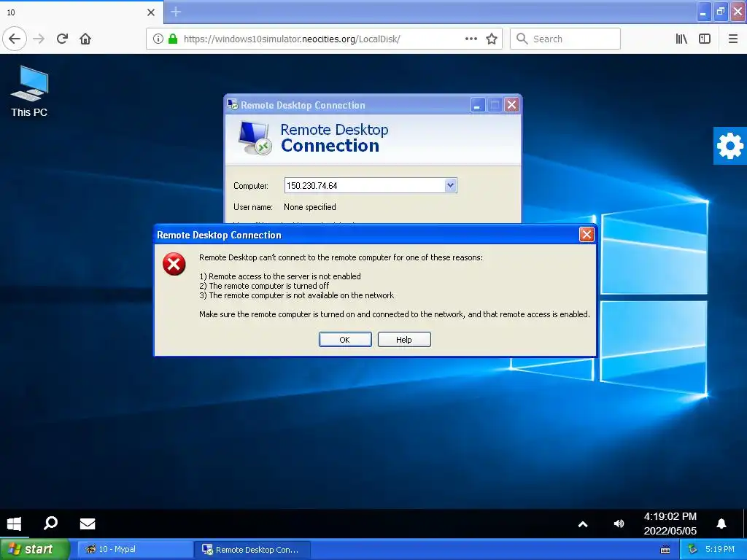Open the blue settings gear panel
The height and width of the screenshot is (560, 747).
click(x=729, y=146)
